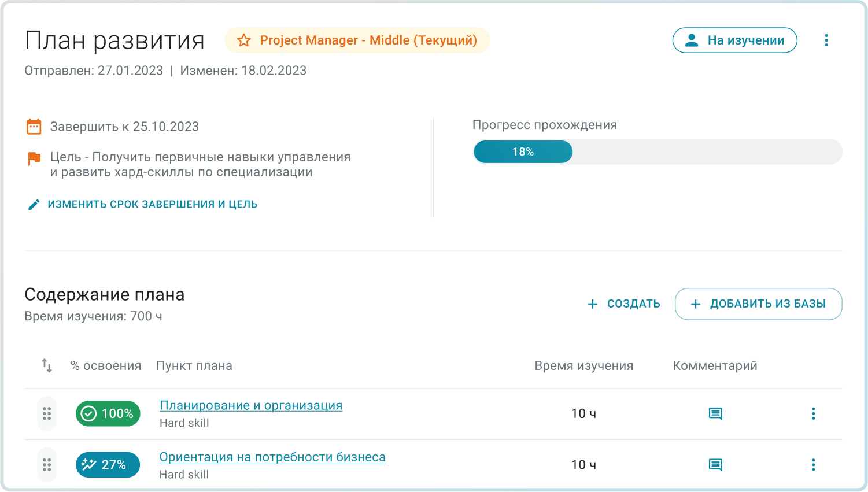Viewport: 868px width, 492px height.
Task: Click the 18% progress bar
Action: pyautogui.click(x=523, y=151)
